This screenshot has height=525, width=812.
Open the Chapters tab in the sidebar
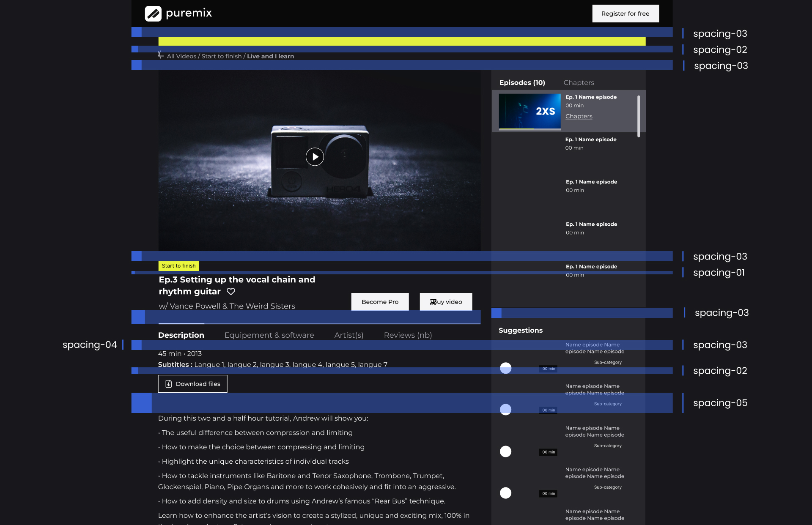579,82
